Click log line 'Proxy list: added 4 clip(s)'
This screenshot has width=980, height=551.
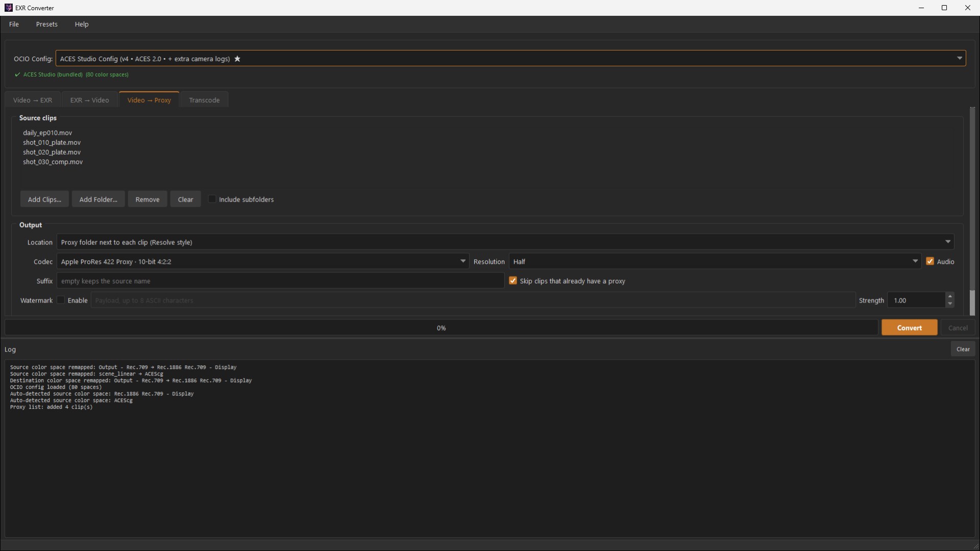(x=52, y=407)
